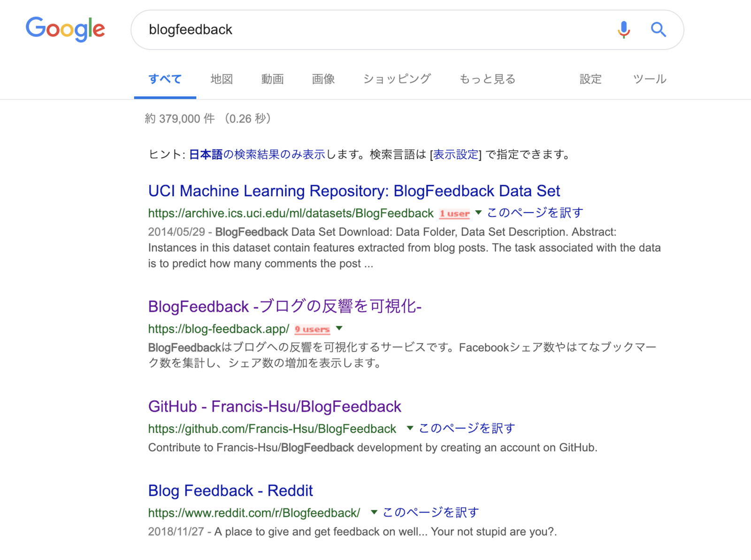The height and width of the screenshot is (560, 751).
Task: Click the reddit.com/r/Blogfeedback/ URL text
Action: (x=254, y=513)
